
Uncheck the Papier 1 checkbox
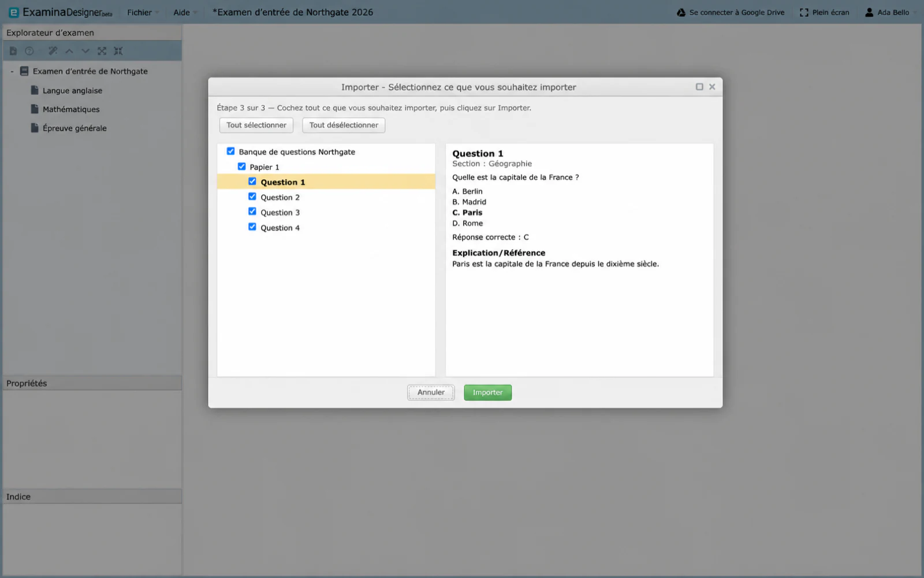(x=241, y=166)
